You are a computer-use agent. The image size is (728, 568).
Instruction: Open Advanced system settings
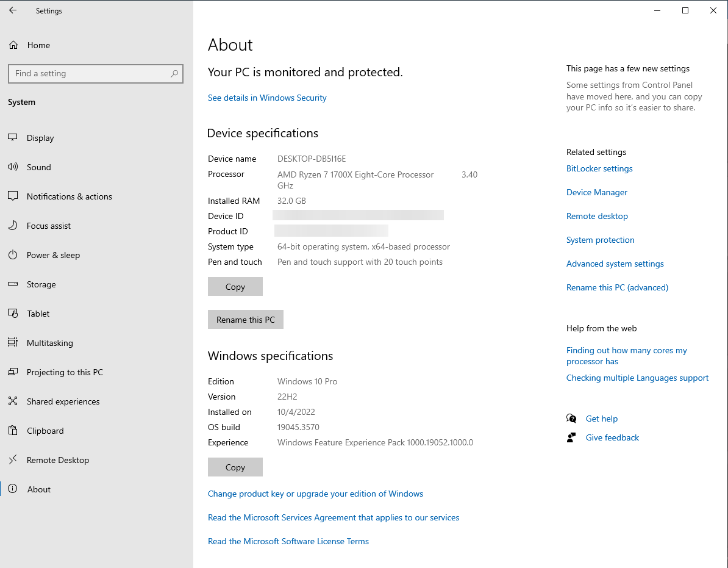pos(615,264)
